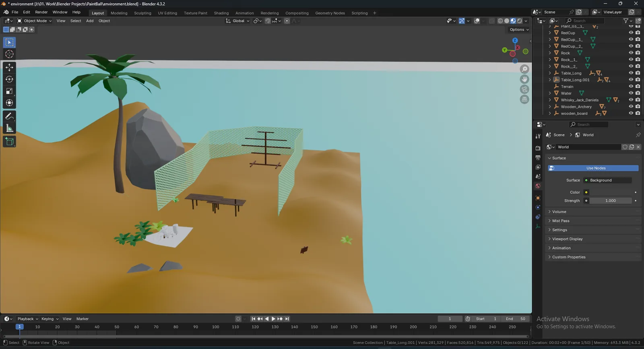Open the Object Mode dropdown
The image size is (644, 349).
click(x=35, y=21)
